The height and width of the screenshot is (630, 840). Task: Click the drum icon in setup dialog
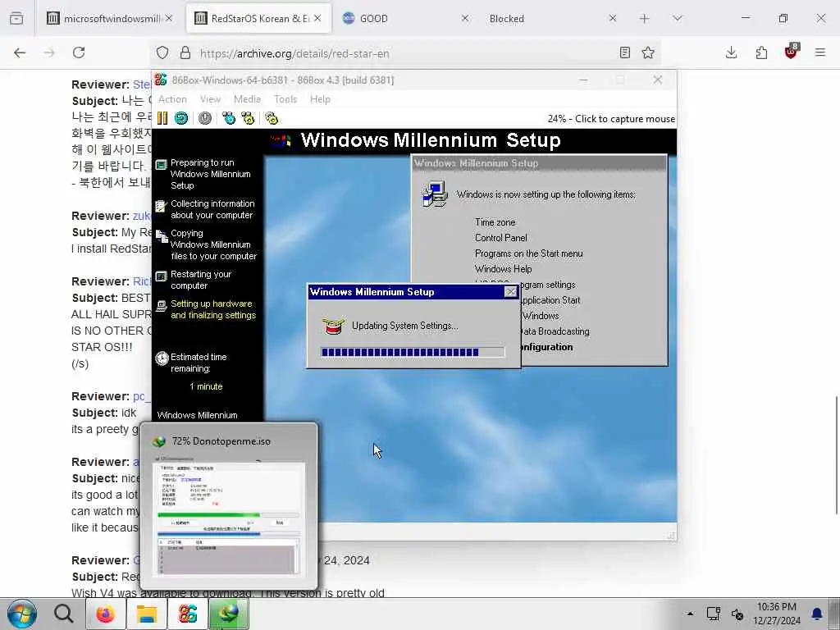[333, 325]
